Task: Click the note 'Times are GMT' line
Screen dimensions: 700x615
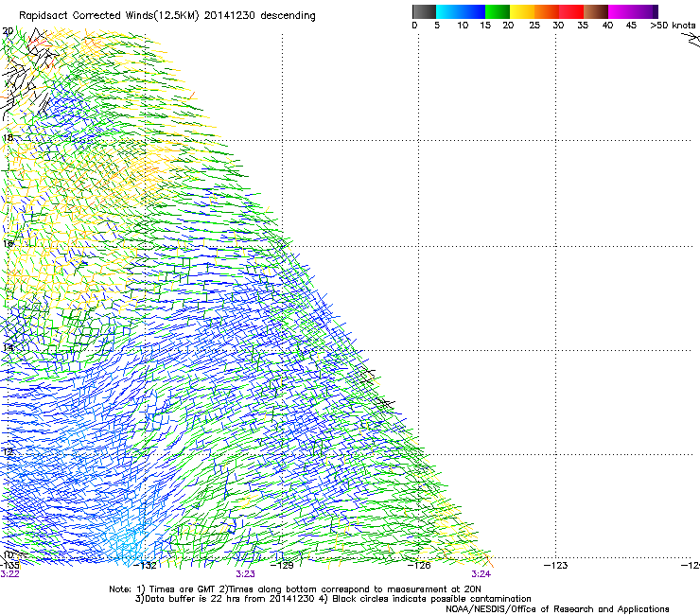Action: [x=295, y=589]
